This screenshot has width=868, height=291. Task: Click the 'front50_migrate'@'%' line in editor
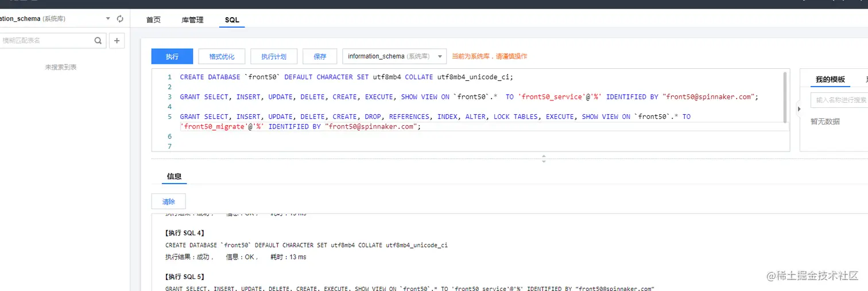pos(300,127)
